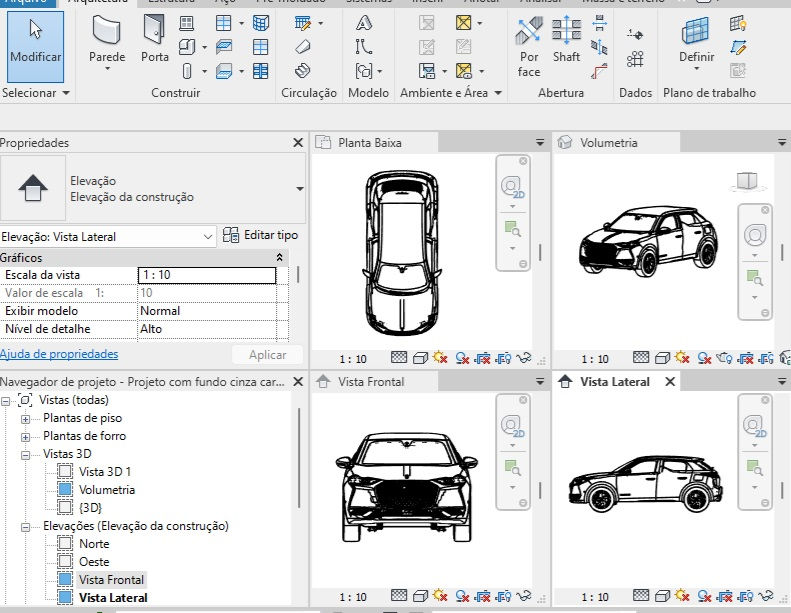
Task: Select the model line tool in Modelo
Action: tap(364, 47)
